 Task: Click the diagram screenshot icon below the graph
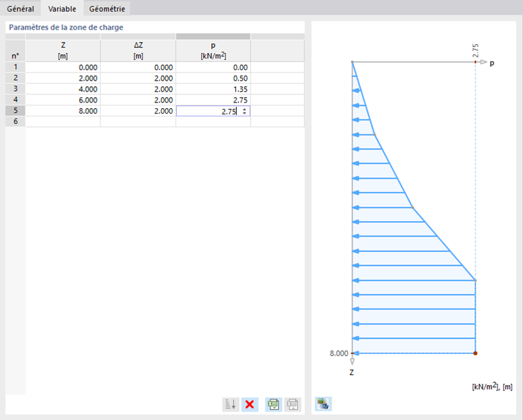point(323,404)
